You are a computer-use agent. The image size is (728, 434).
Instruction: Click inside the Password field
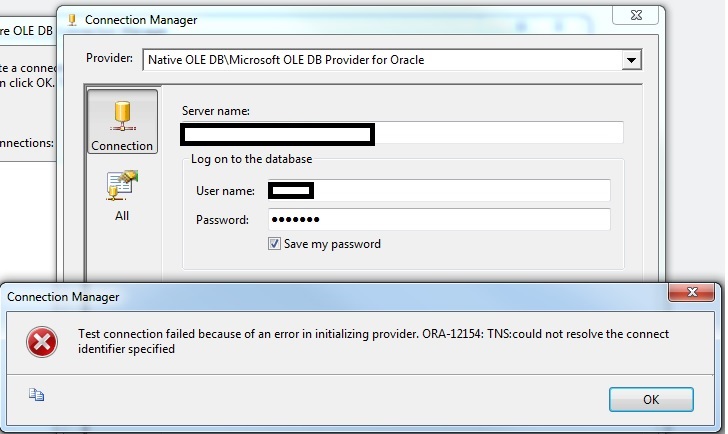439,220
